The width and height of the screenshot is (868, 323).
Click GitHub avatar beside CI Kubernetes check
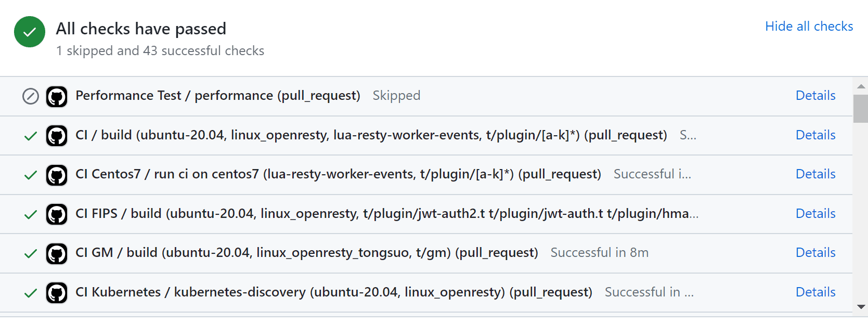[x=57, y=293]
